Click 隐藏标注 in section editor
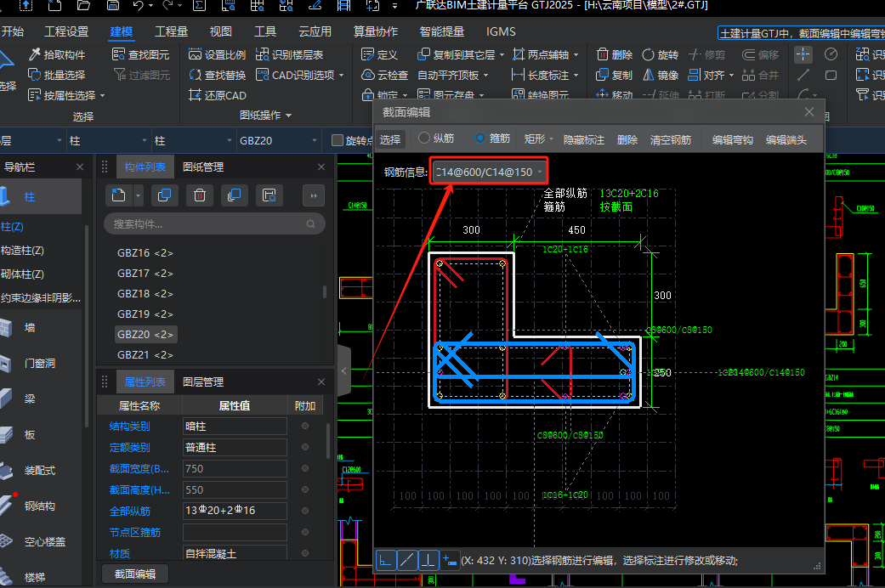Image resolution: width=885 pixels, height=588 pixels. coord(583,139)
